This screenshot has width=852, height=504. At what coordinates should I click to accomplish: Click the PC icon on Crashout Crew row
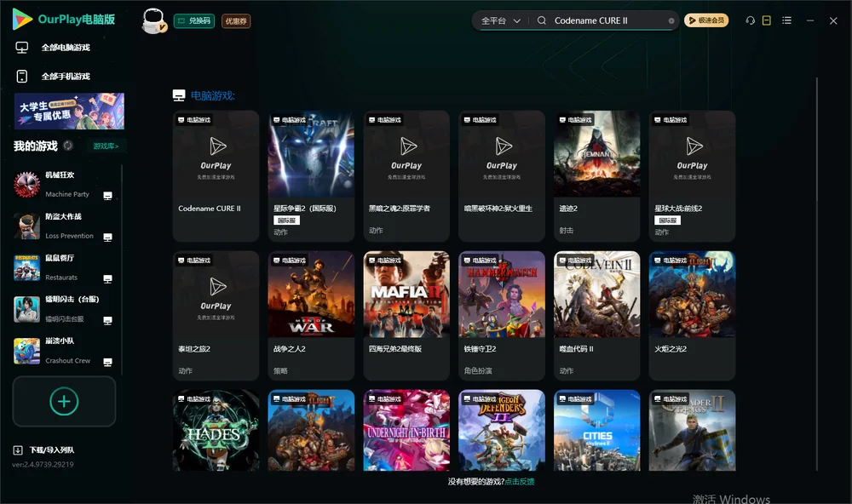107,363
